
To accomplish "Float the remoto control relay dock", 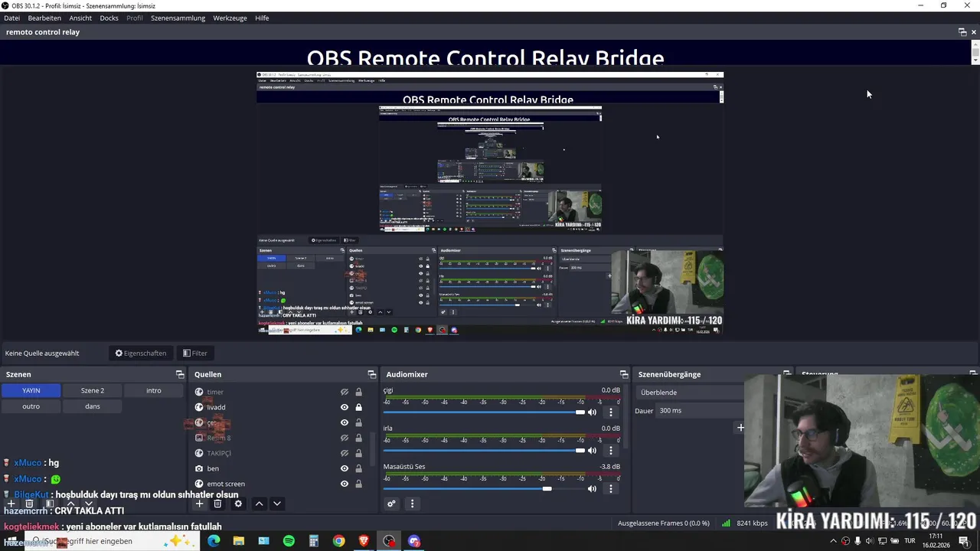I will coord(962,32).
